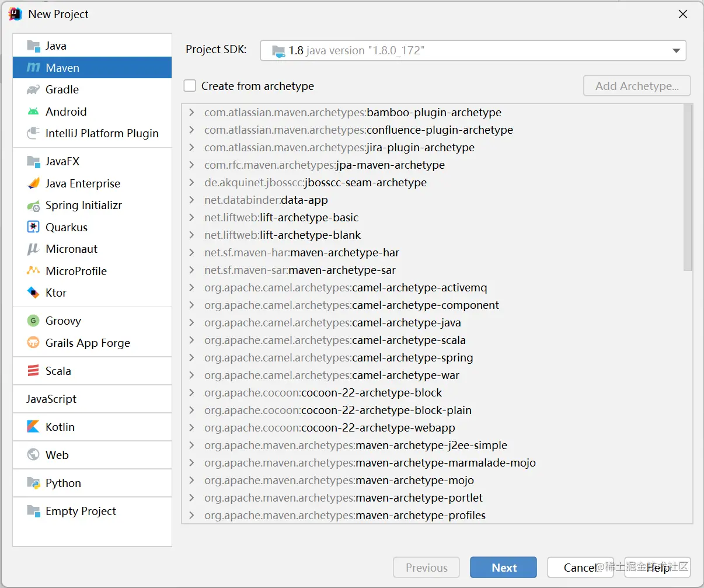The height and width of the screenshot is (588, 704).
Task: Click the Kotlin K icon
Action: tap(33, 427)
